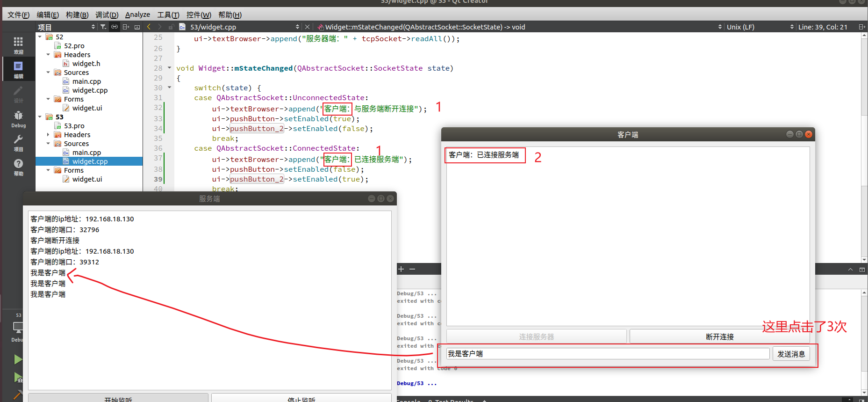Open the 调试(D) menu
The height and width of the screenshot is (402, 868).
[x=107, y=15]
